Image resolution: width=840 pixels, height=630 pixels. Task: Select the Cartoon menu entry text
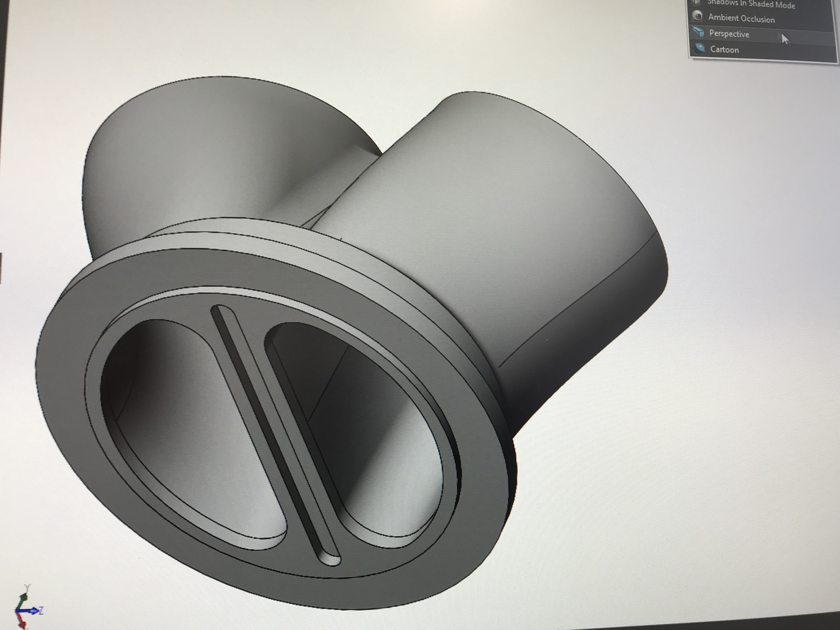[x=724, y=50]
